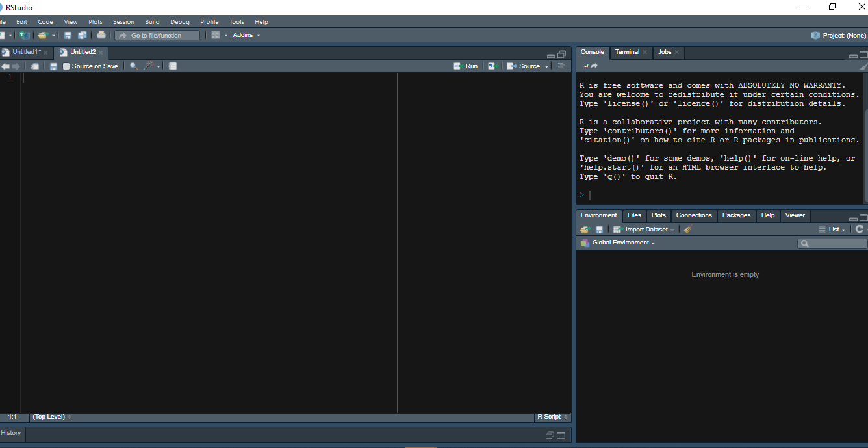The height and width of the screenshot is (448, 868).
Task: Switch to the Jobs tab
Action: point(665,52)
